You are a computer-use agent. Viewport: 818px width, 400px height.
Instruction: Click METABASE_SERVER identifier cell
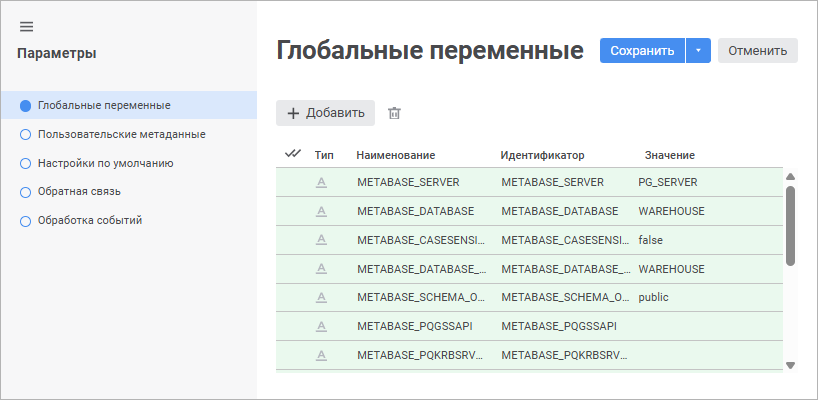[x=552, y=183]
